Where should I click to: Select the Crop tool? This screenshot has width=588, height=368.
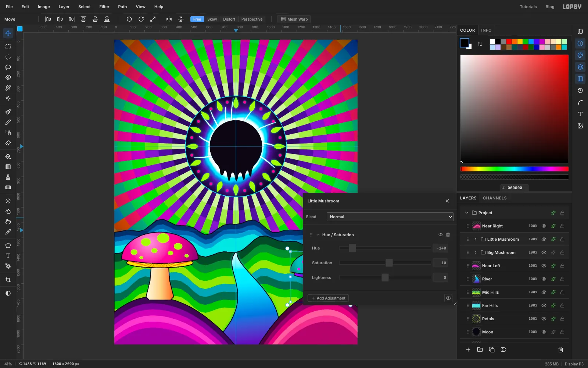point(8,280)
